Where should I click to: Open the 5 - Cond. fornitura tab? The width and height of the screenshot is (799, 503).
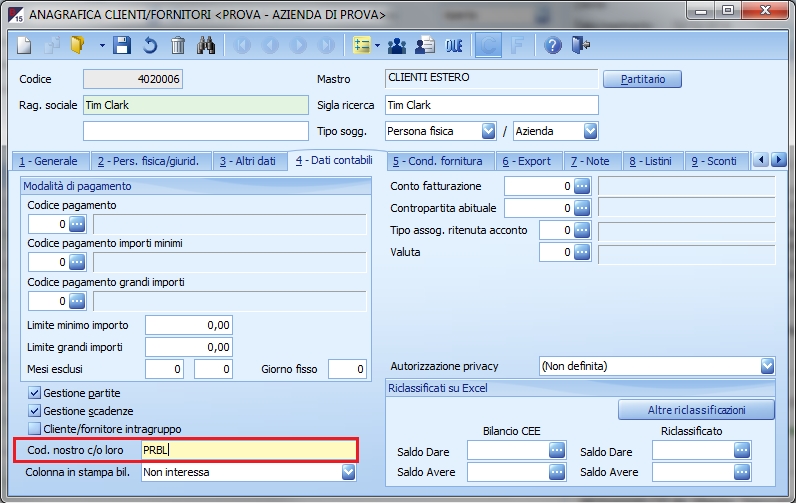(437, 161)
